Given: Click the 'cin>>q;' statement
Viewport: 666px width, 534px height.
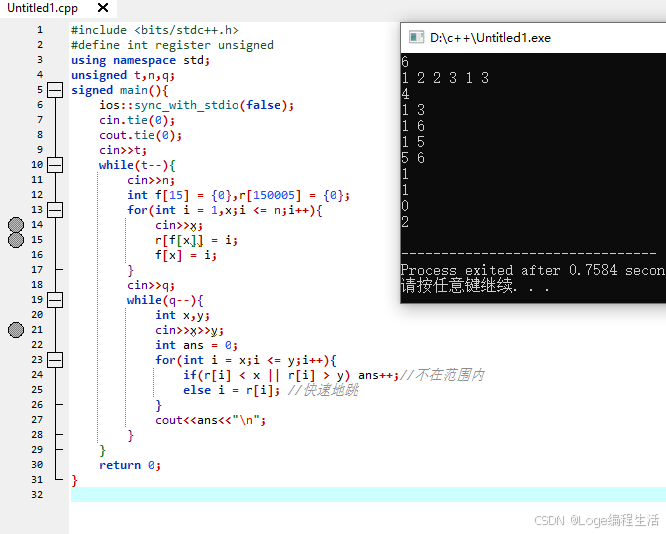Looking at the screenshot, I should [151, 285].
